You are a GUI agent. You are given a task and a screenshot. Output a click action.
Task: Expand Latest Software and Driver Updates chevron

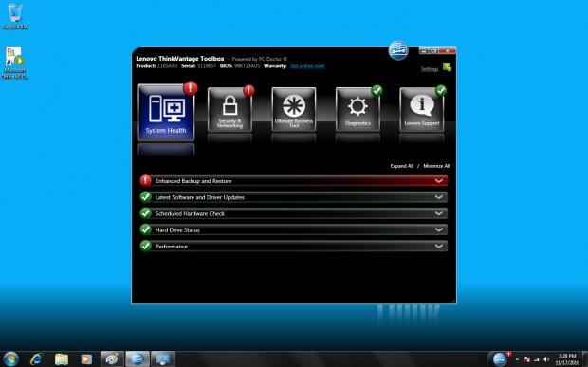click(x=439, y=197)
